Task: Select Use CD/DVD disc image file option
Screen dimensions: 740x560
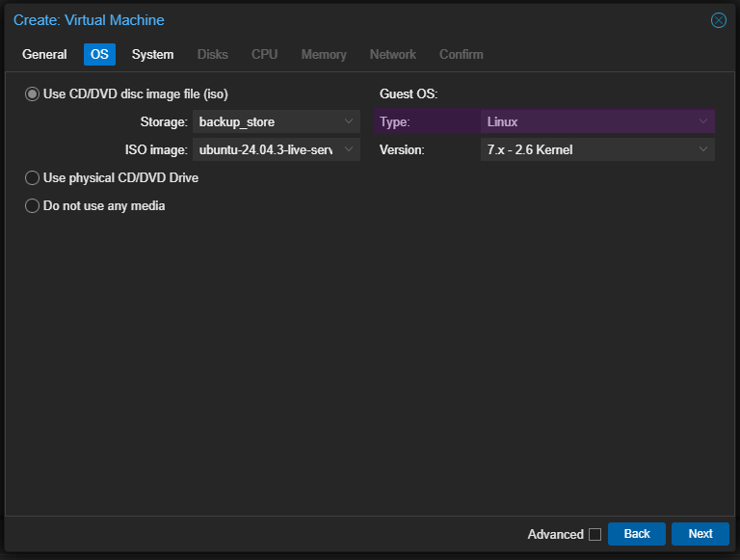Action: pos(32,94)
